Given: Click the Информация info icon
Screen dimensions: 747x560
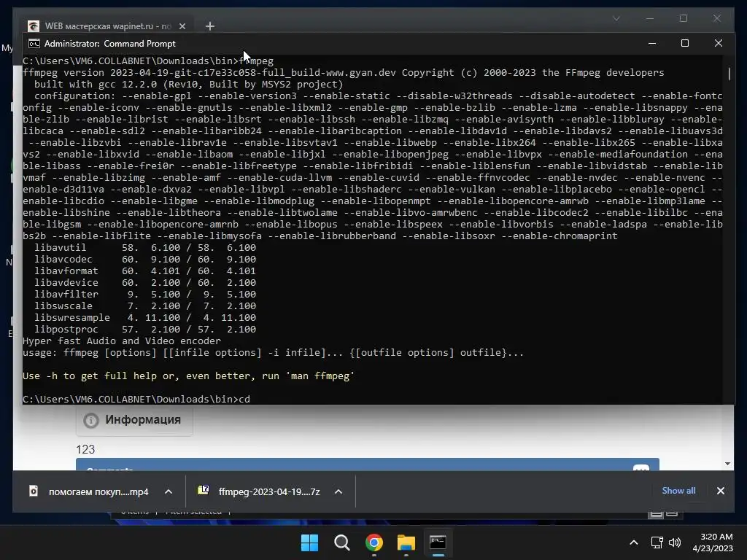Looking at the screenshot, I should (91, 421).
